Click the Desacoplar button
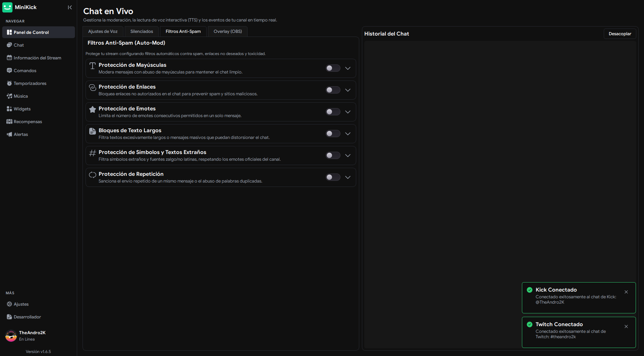644x356 pixels. (620, 34)
